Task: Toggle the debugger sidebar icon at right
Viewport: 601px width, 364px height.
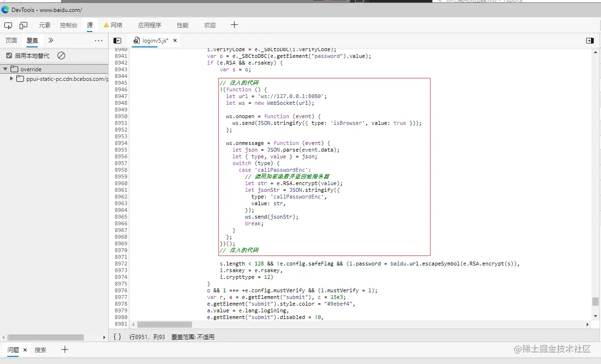Action: pos(590,41)
